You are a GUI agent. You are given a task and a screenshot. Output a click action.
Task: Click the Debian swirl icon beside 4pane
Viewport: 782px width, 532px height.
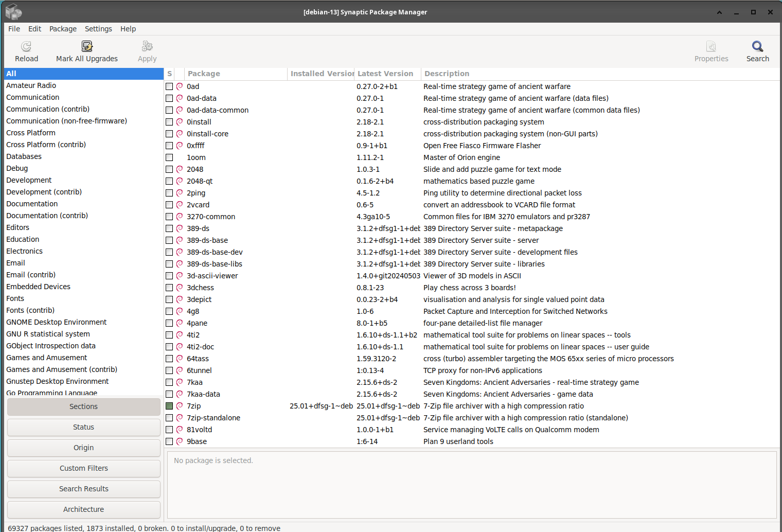(x=180, y=323)
